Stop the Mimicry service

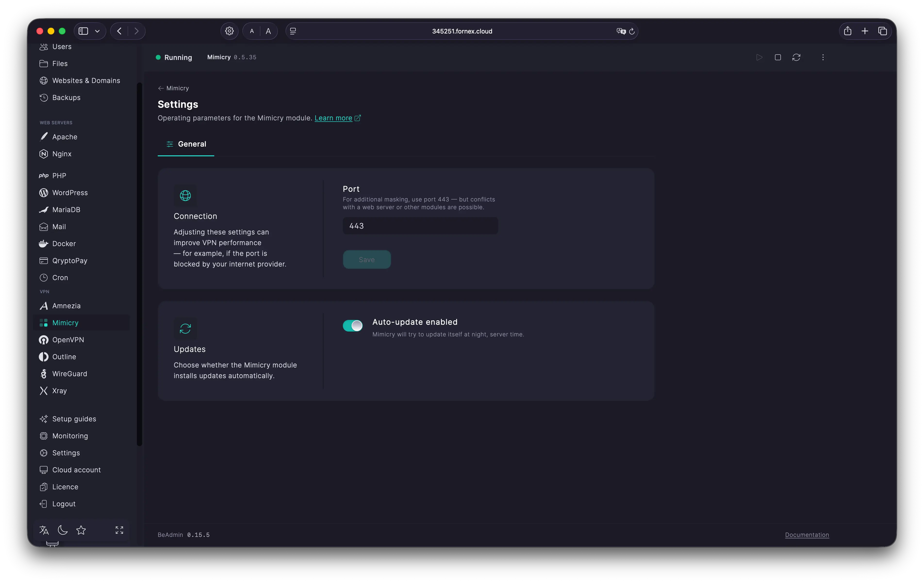point(778,57)
